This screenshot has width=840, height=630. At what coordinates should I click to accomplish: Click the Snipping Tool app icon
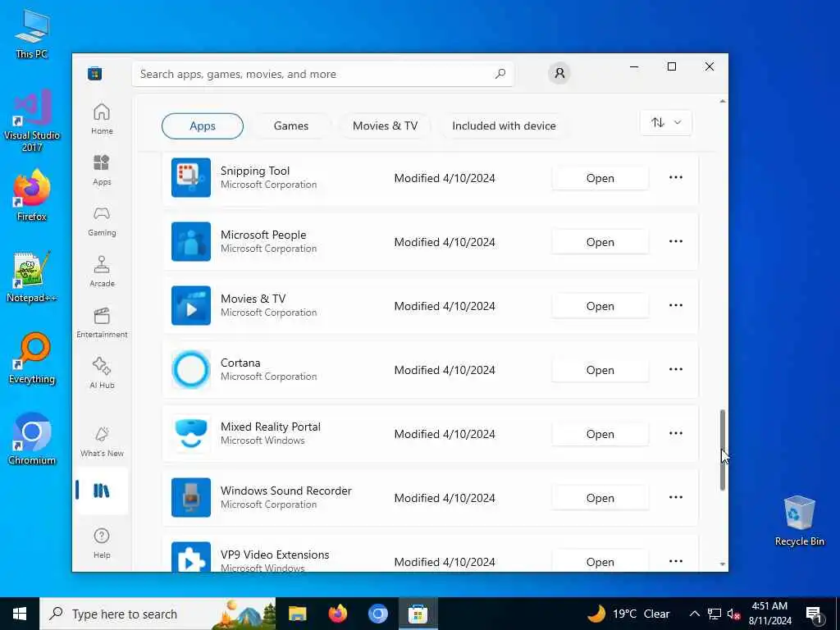tap(190, 177)
